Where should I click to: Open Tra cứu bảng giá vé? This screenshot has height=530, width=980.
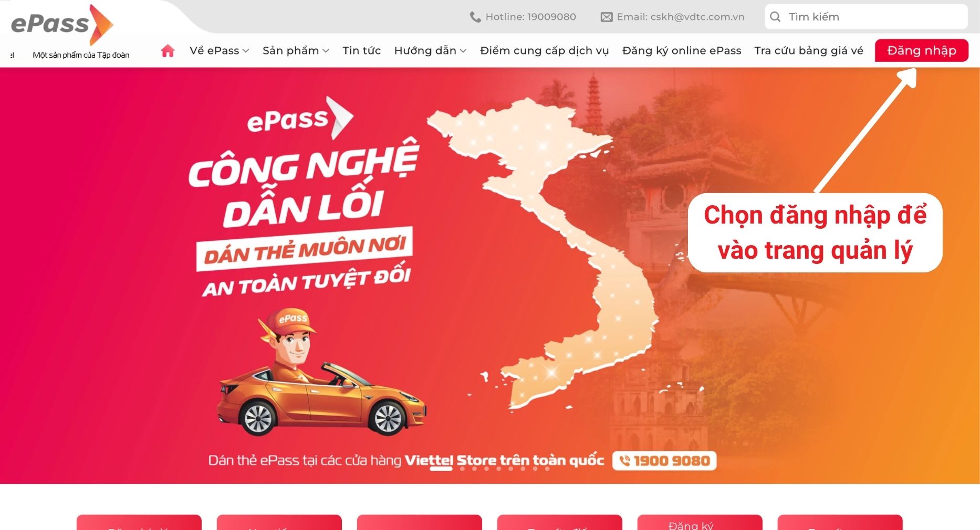(809, 50)
